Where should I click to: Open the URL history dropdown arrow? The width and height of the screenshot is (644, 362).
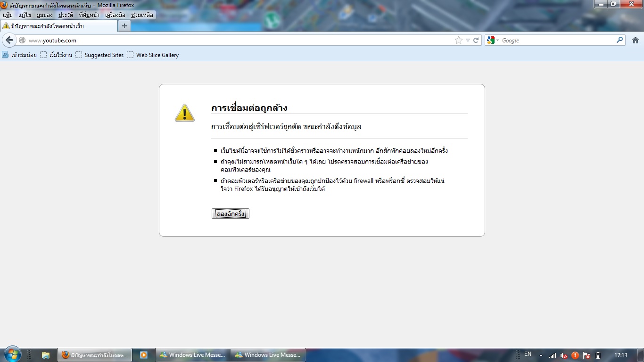click(x=468, y=40)
